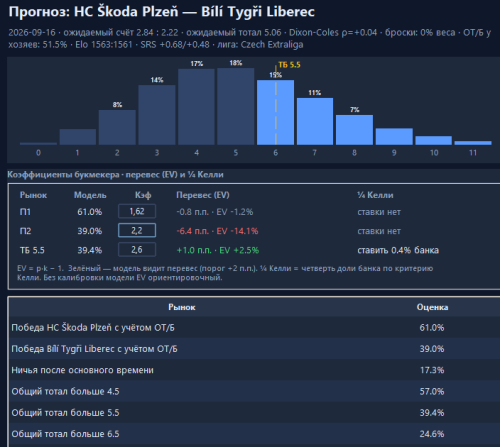
Task: Click row 'Общий тотал больше 5.5'
Action: [254, 413]
